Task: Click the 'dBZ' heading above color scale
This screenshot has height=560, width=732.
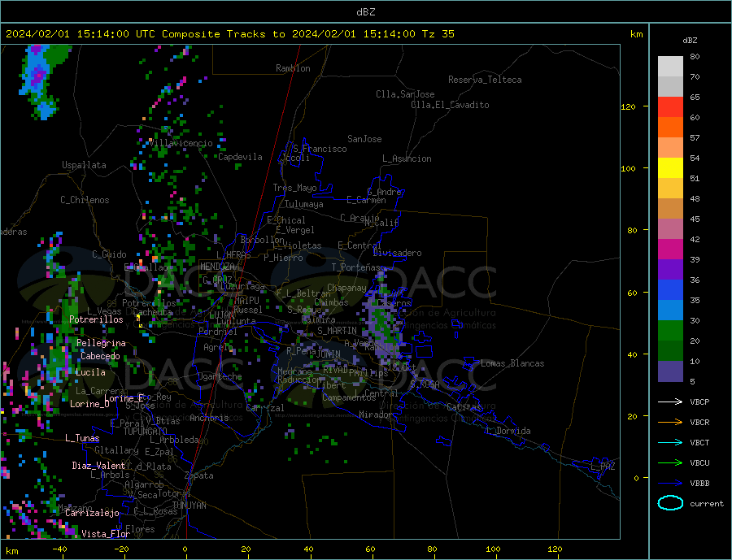Action: [690, 41]
